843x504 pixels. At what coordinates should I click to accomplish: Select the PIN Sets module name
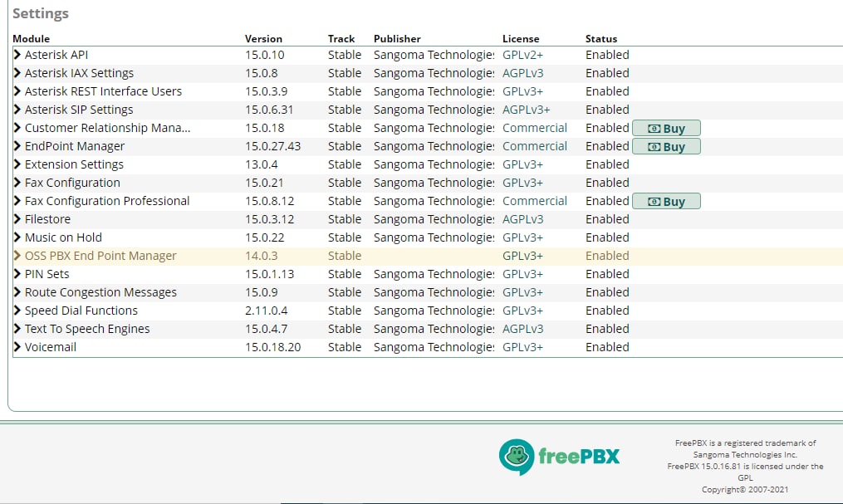(x=47, y=274)
